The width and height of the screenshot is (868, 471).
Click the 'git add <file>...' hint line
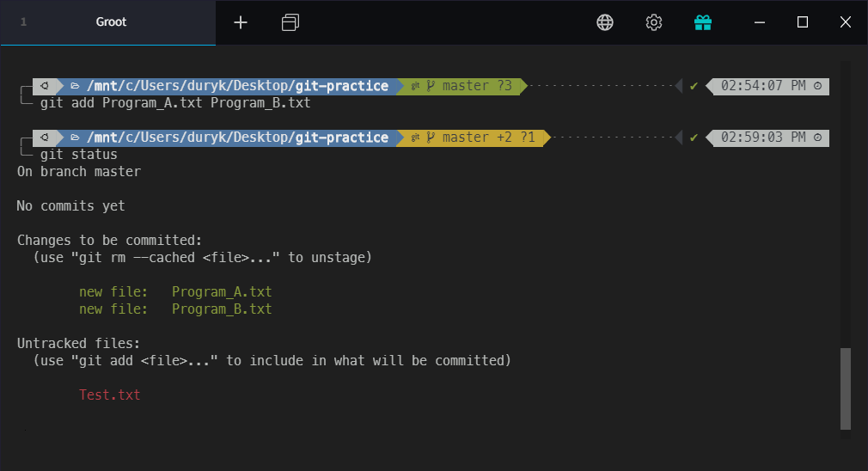click(272, 360)
